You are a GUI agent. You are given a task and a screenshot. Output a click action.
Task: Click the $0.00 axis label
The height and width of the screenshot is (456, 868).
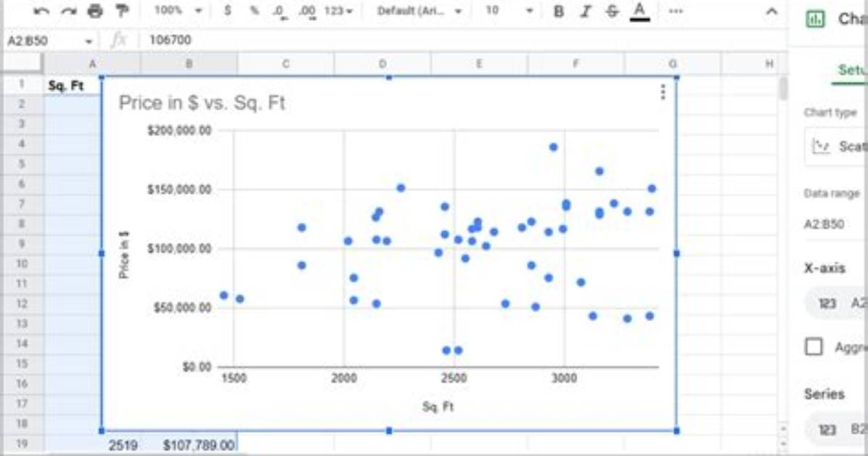[197, 366]
